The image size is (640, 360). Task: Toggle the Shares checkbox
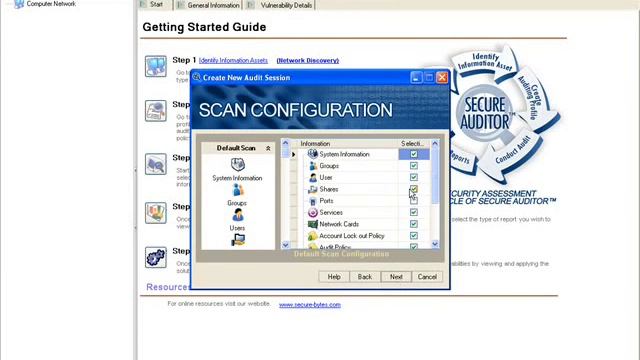click(413, 189)
